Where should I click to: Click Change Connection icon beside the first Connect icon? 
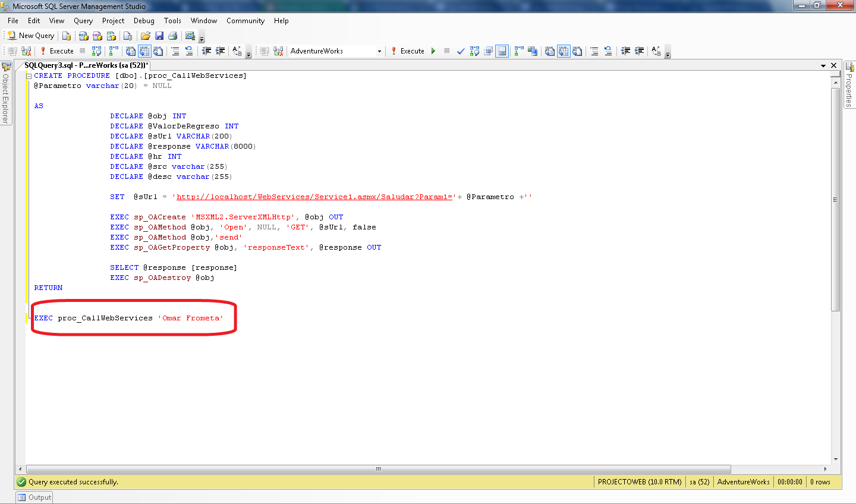[26, 51]
